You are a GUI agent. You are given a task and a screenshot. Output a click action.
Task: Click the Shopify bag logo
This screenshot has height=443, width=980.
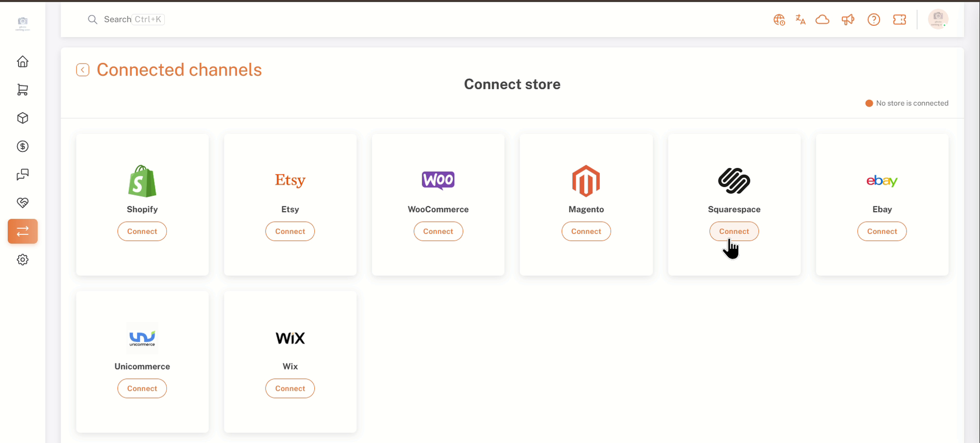(x=142, y=181)
